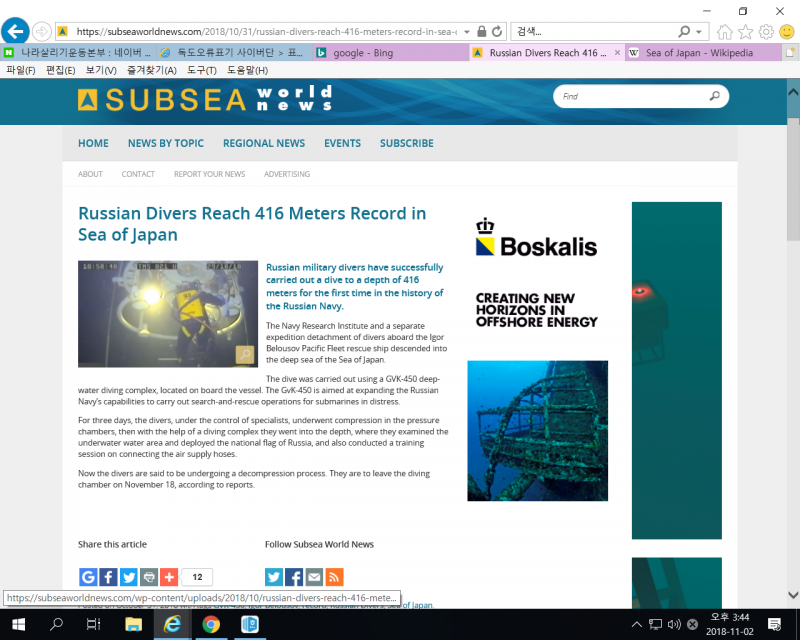Click the SUBSCRIBE navigation link

click(406, 143)
